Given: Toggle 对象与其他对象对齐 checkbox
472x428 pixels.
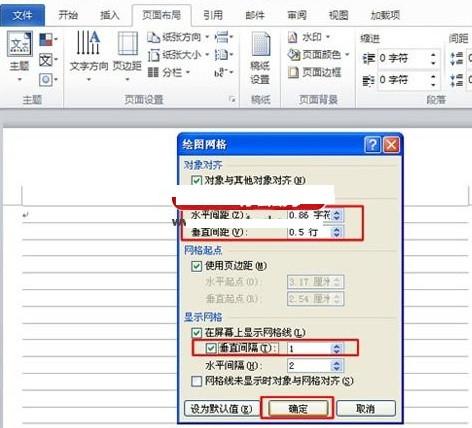Looking at the screenshot, I should pos(196,181).
